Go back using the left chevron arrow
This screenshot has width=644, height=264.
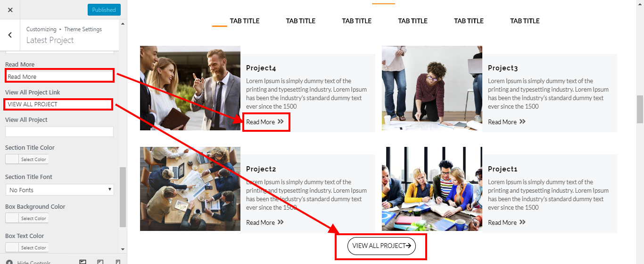click(x=10, y=35)
